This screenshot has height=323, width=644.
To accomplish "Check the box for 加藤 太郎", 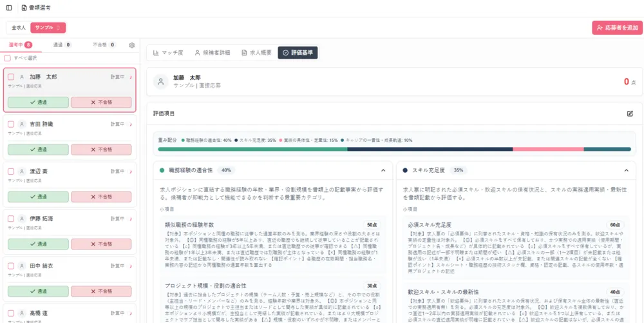I will [11, 77].
